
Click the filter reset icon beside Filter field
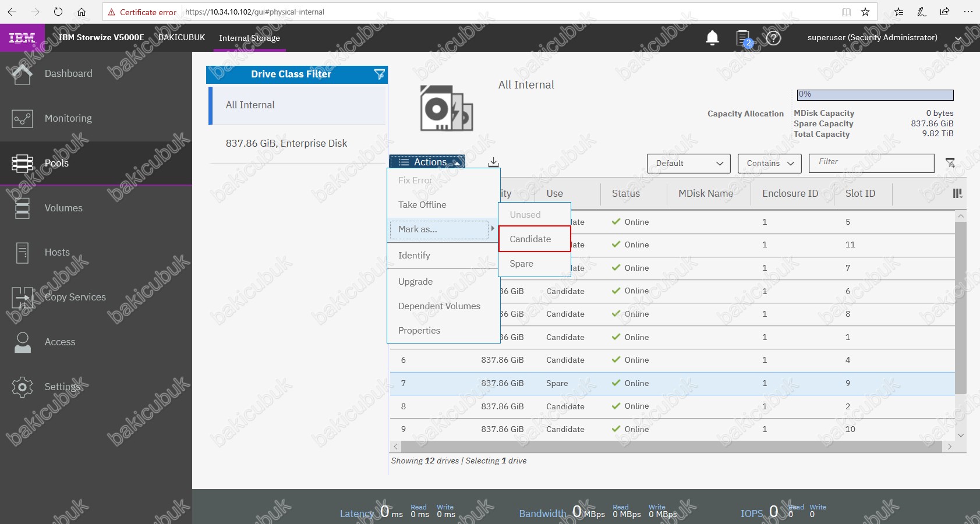950,163
